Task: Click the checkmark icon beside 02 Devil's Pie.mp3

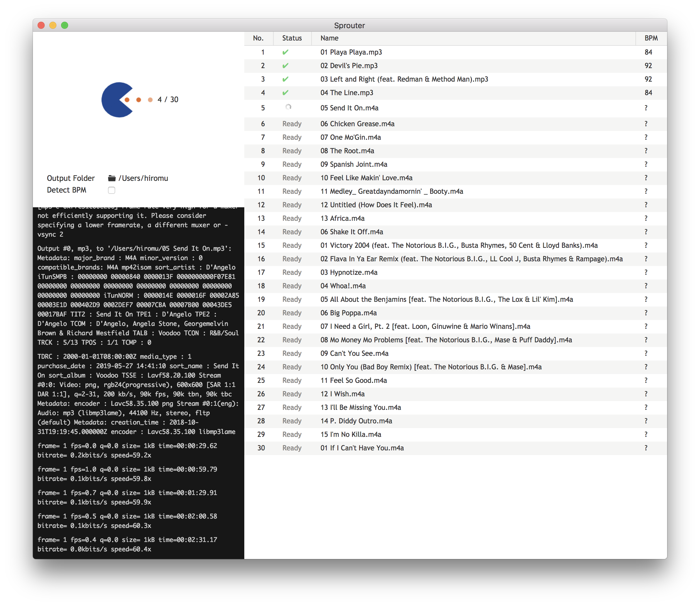Action: point(285,65)
